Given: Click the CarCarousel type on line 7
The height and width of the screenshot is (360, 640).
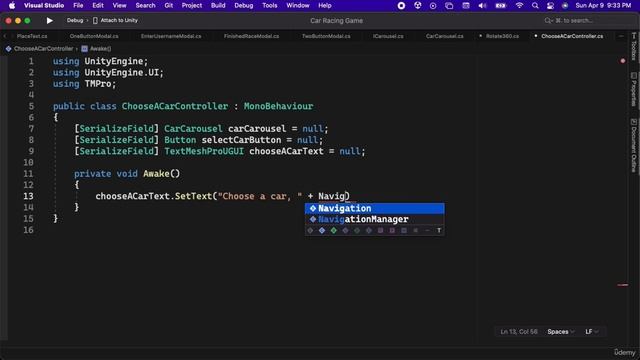Looking at the screenshot, I should pos(193,129).
